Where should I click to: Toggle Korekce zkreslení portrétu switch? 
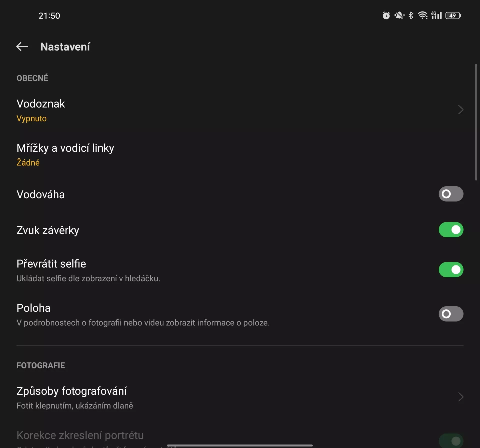pos(451,441)
